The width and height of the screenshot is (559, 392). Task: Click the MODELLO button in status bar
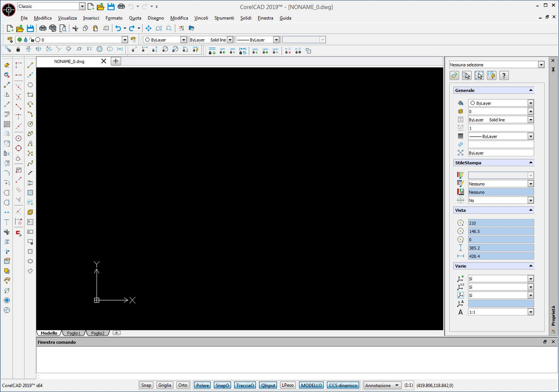(x=311, y=385)
